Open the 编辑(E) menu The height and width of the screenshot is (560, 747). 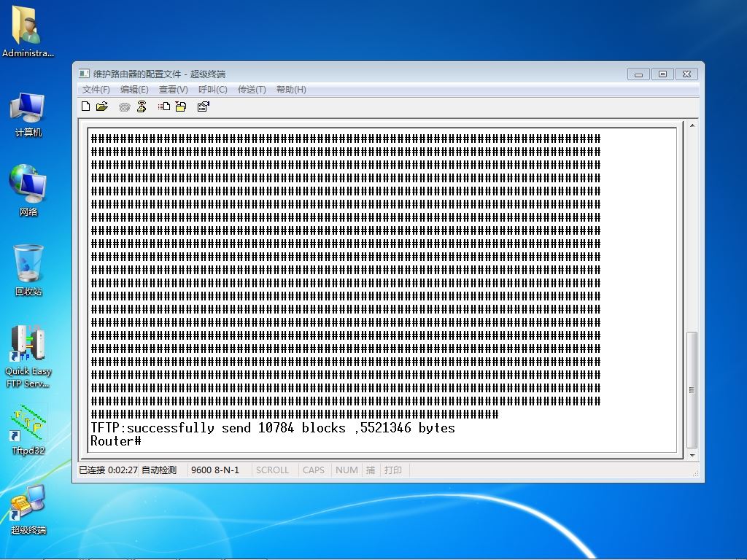(x=134, y=90)
